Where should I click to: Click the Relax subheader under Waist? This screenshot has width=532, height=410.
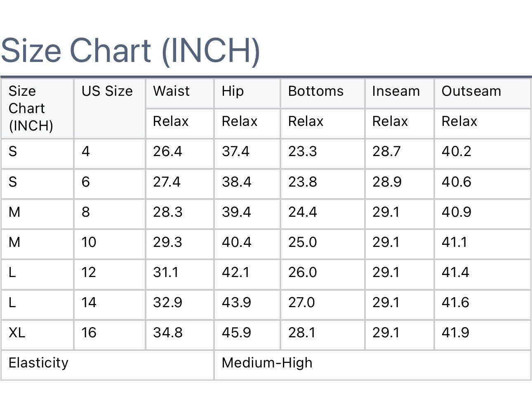click(171, 121)
